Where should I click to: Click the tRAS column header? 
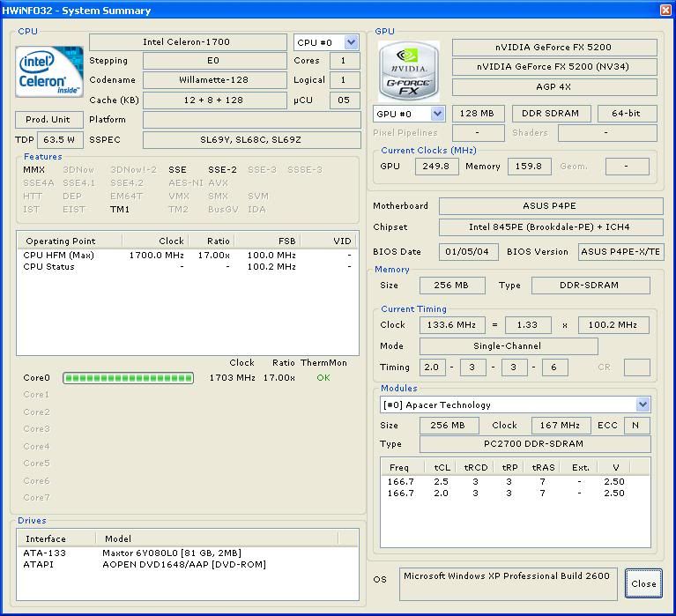coord(543,467)
